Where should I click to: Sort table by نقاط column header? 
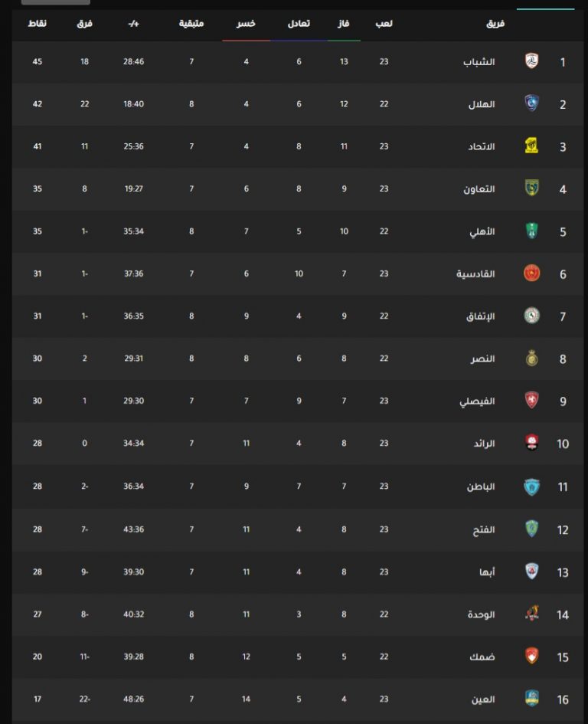tap(37, 24)
